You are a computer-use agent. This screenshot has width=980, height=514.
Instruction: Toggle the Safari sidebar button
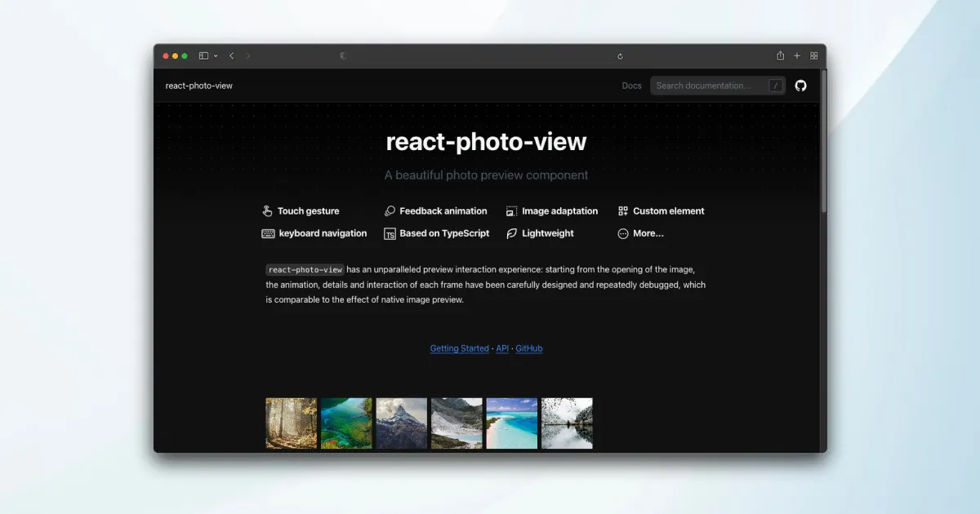(x=203, y=55)
